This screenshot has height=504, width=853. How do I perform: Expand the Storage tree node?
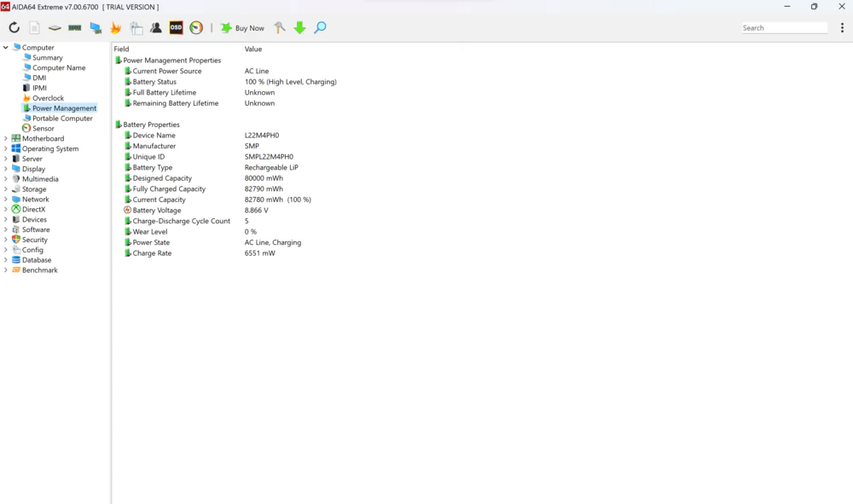pos(6,189)
